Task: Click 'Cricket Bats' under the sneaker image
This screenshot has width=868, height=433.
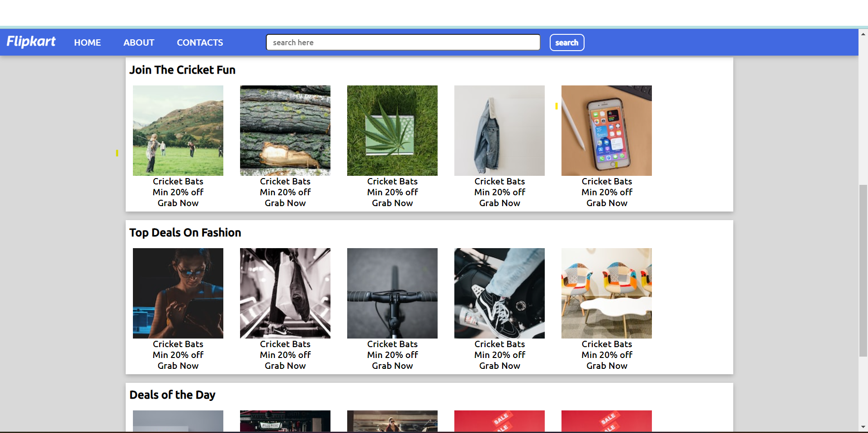Action: pos(500,344)
